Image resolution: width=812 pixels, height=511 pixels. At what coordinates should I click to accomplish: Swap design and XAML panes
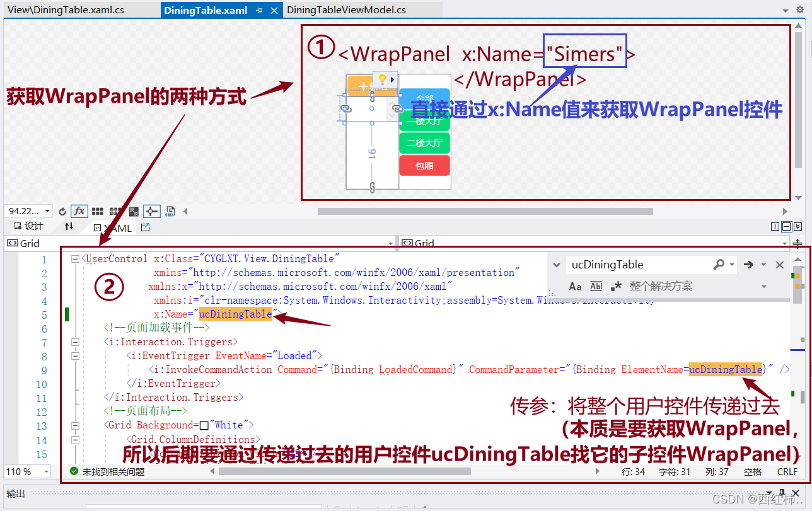click(x=69, y=227)
